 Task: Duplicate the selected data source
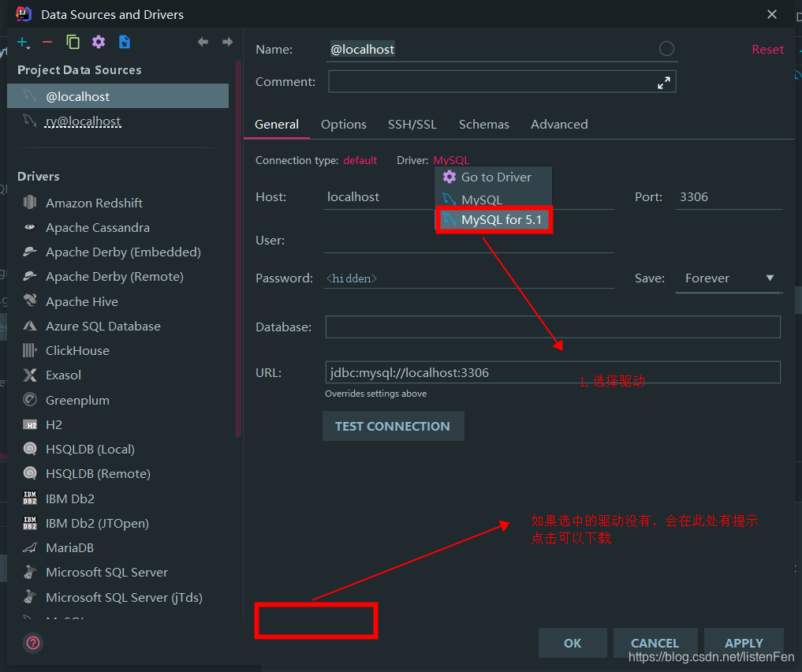pos(73,43)
